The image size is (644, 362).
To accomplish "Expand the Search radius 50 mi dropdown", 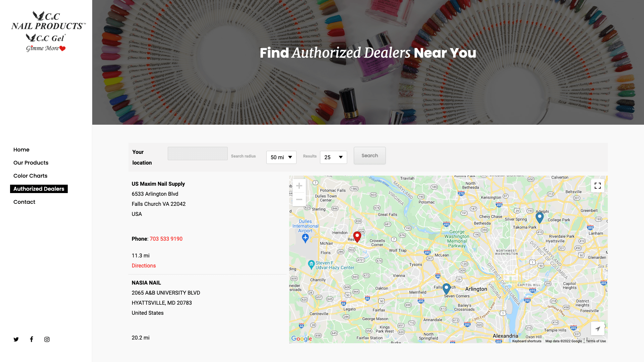I will pos(281,157).
